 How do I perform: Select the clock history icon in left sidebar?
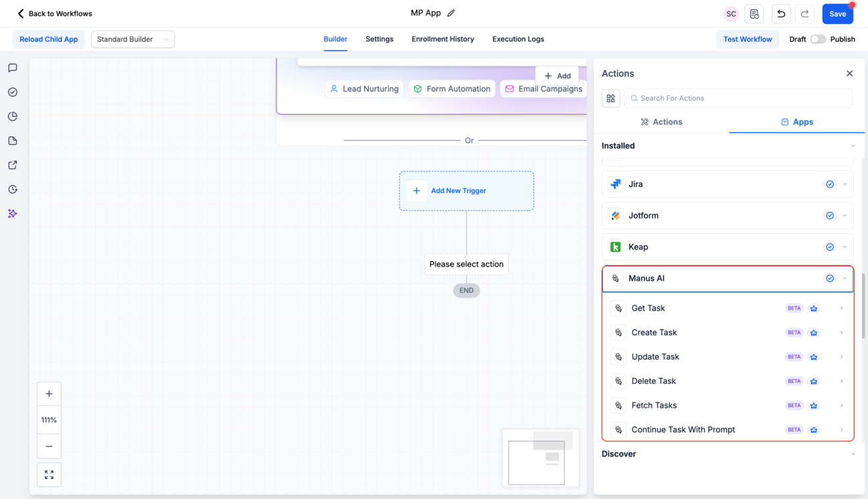12,189
